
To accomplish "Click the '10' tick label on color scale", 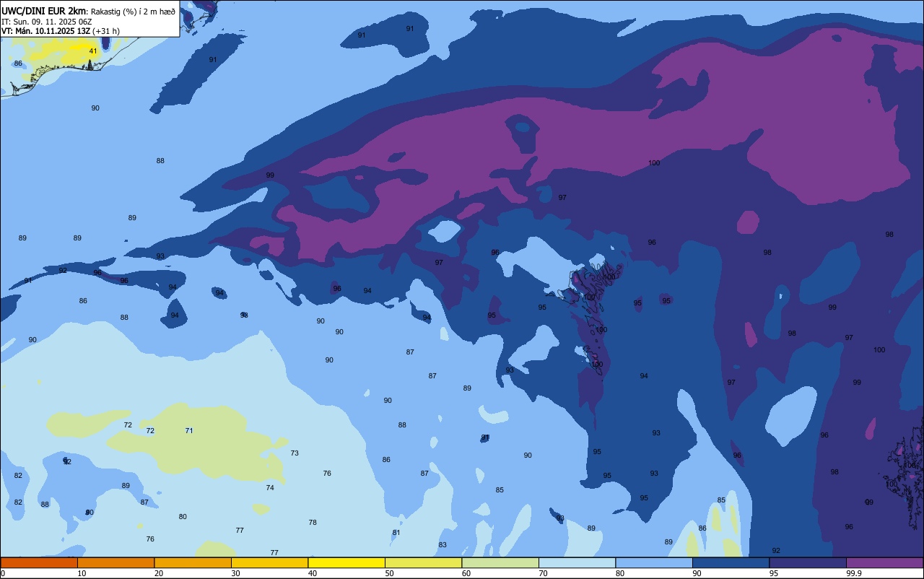I will click(x=82, y=573).
